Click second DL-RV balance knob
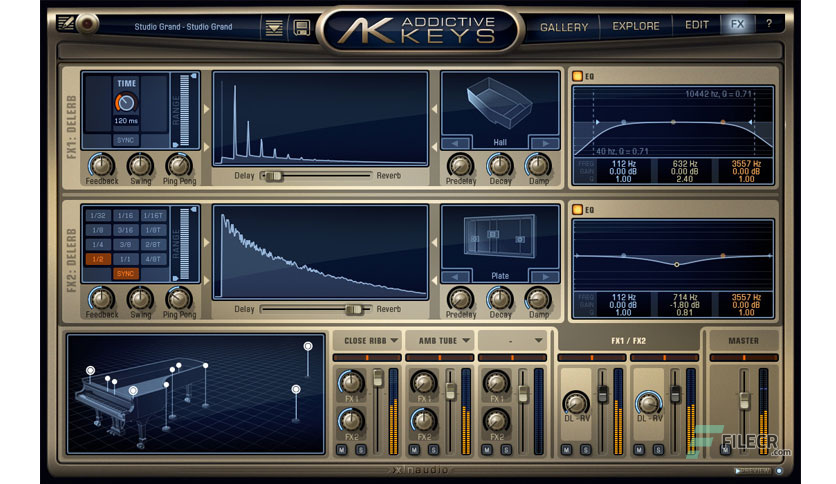 (649, 402)
